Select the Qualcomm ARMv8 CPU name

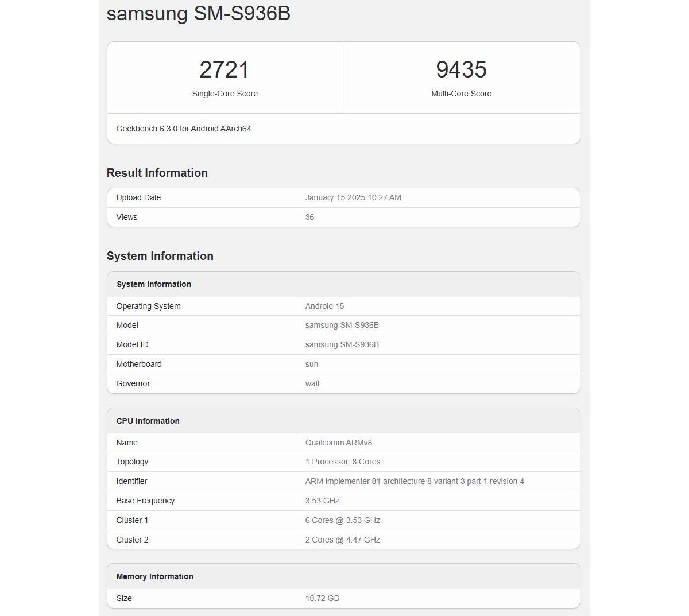[x=339, y=443]
